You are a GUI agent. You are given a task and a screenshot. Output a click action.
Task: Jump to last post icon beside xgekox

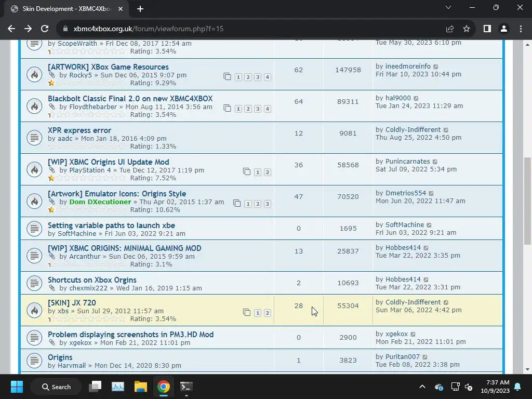click(x=413, y=334)
